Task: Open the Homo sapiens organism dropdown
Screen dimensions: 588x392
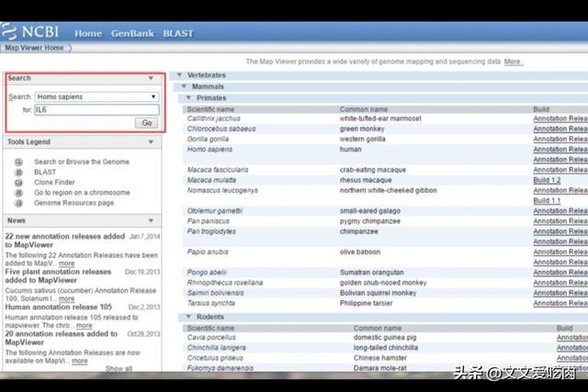Action: click(96, 96)
